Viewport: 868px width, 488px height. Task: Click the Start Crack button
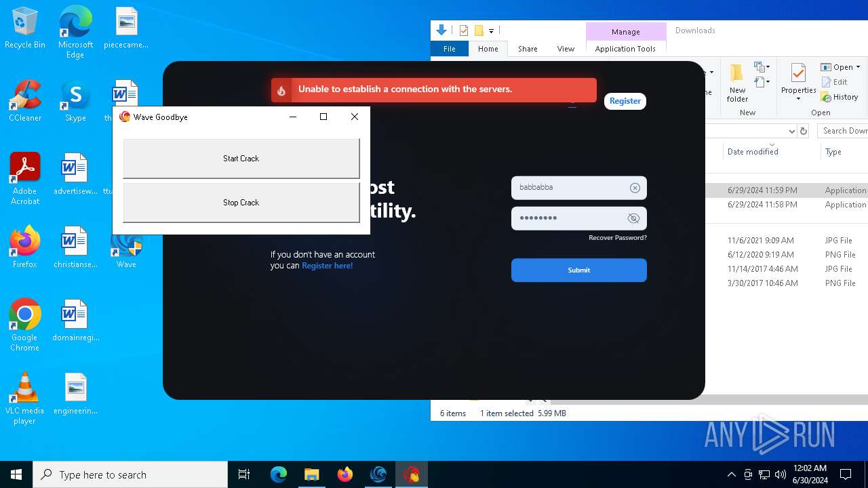point(241,159)
